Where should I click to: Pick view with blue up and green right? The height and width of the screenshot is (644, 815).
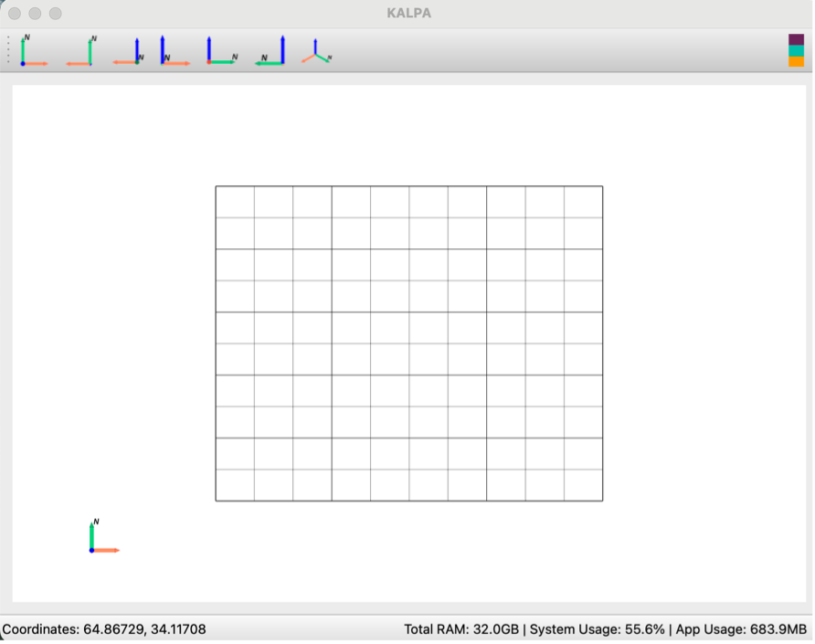(x=222, y=50)
